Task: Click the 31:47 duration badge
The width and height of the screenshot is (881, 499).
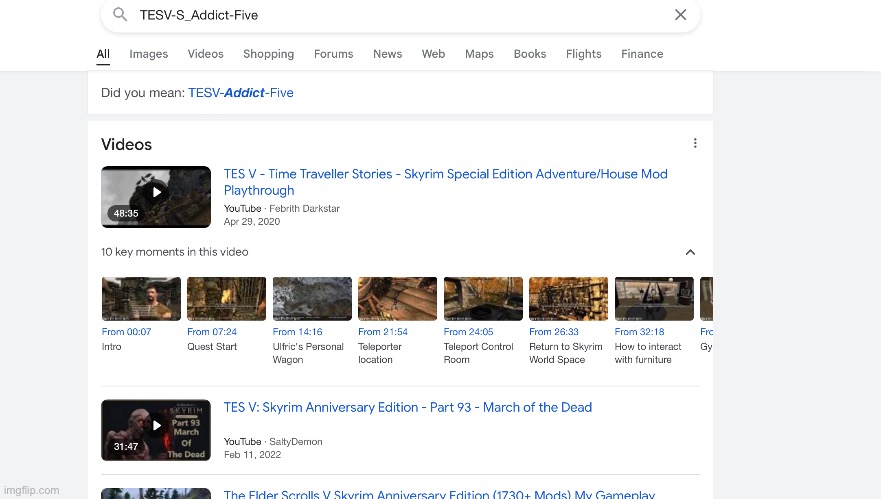Action: click(126, 447)
